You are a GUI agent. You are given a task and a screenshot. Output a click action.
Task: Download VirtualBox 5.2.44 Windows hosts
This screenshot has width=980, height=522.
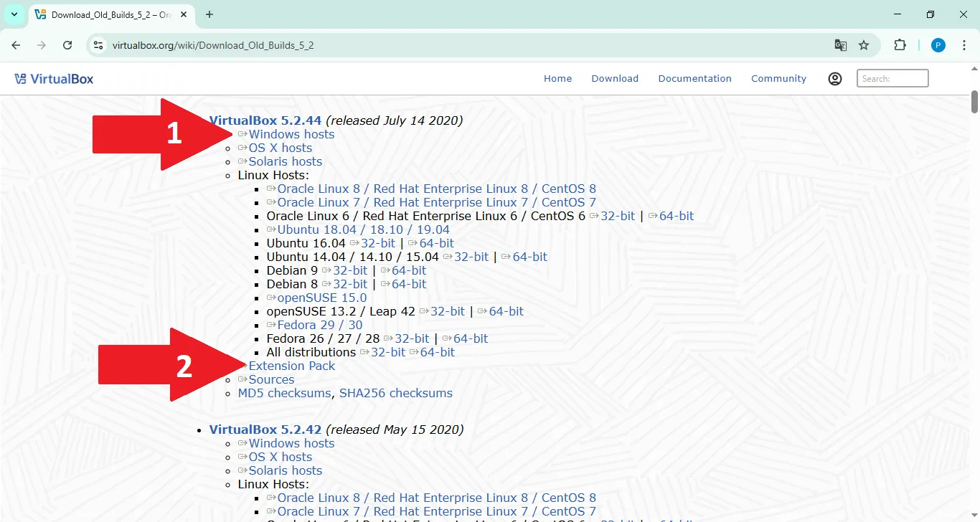[x=291, y=134]
